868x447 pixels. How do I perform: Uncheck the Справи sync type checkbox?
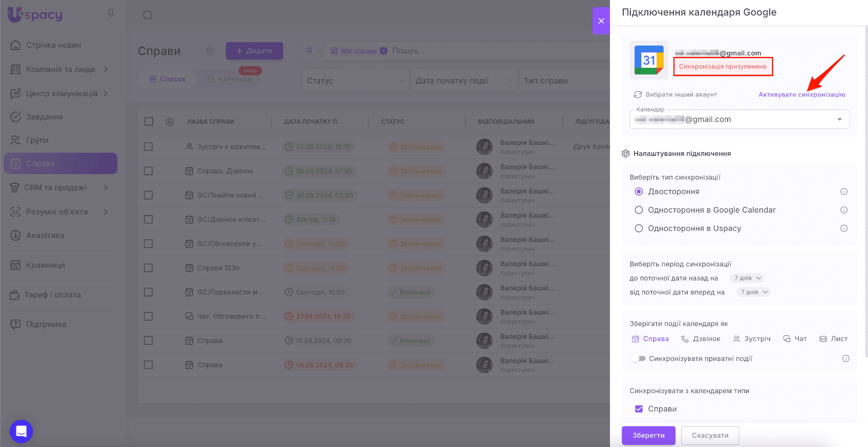[639, 409]
